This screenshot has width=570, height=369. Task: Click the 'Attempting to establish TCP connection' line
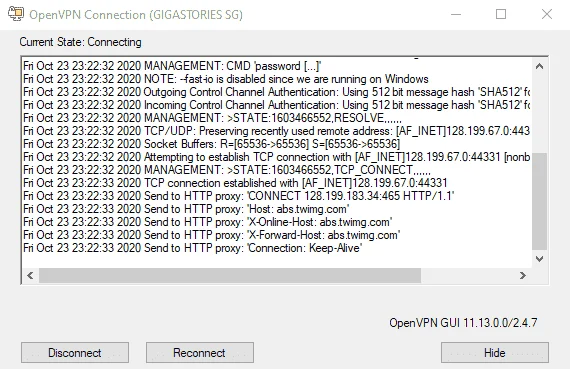tap(277, 157)
